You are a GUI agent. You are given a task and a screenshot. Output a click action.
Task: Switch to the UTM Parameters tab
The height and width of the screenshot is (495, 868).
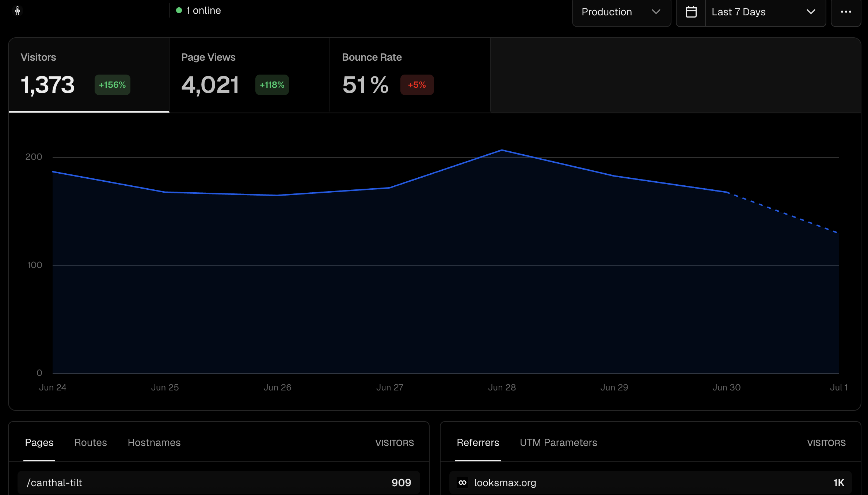pos(559,443)
